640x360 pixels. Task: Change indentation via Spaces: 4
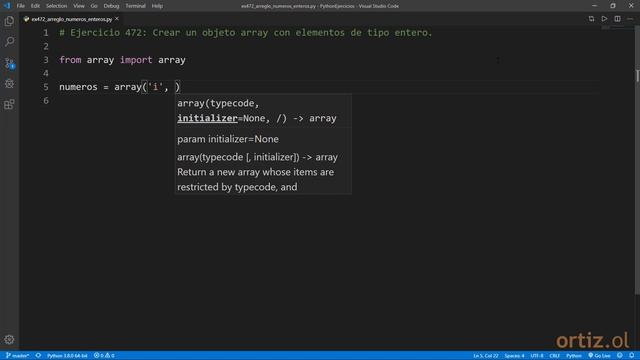tap(514, 356)
